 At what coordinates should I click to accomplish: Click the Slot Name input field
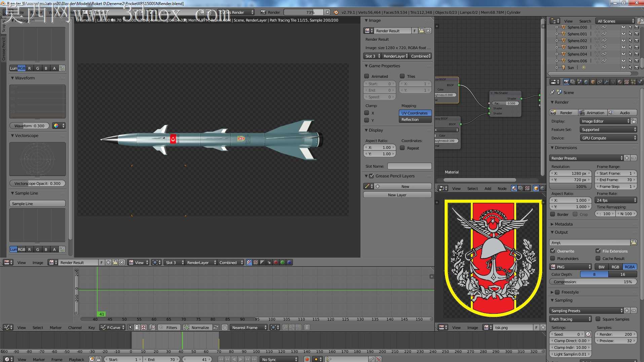409,166
